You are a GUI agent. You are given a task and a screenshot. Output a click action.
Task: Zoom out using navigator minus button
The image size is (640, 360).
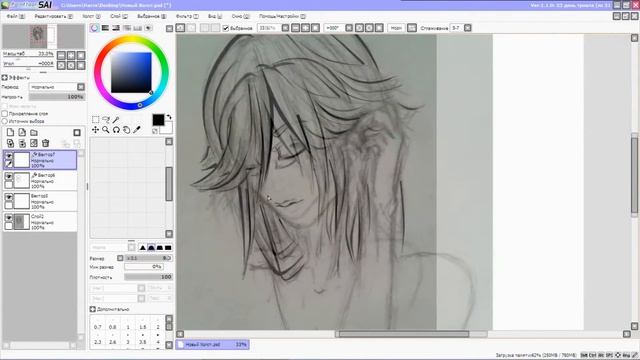click(61, 55)
